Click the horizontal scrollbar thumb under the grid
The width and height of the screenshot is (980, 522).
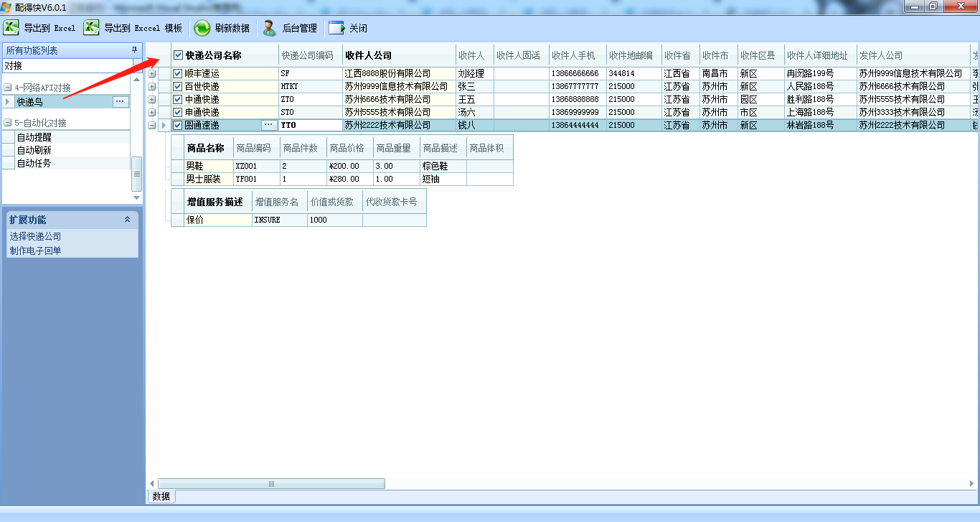tap(271, 484)
